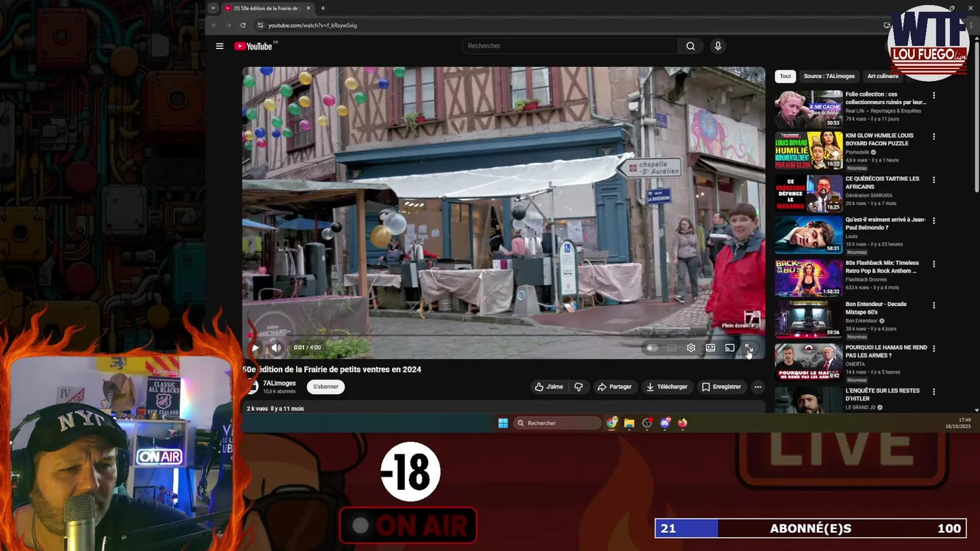The height and width of the screenshot is (551, 980).
Task: Click the browser address bar URL
Action: pyautogui.click(x=312, y=25)
